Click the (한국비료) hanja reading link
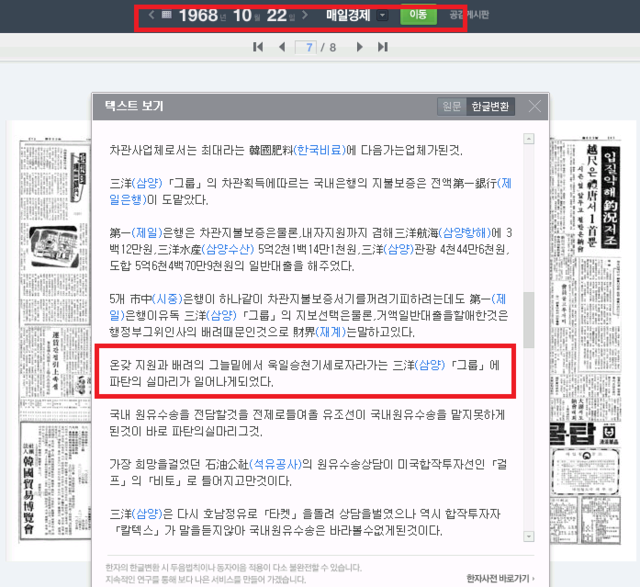 click(x=320, y=150)
